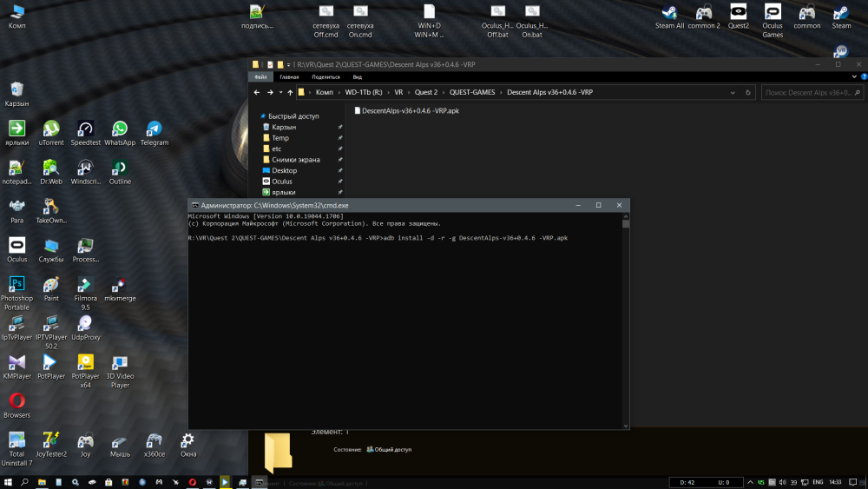
Task: Open cmd window system menu icon
Action: 194,206
